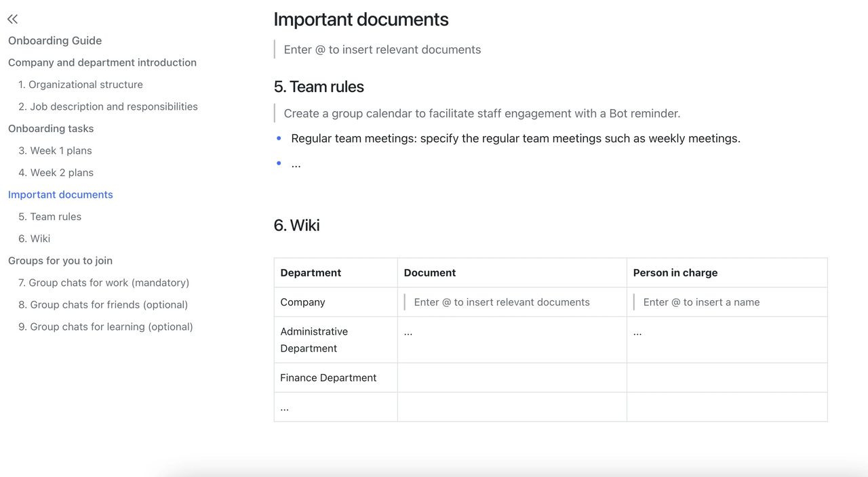Click the Enter @ name field in Company row

(701, 302)
